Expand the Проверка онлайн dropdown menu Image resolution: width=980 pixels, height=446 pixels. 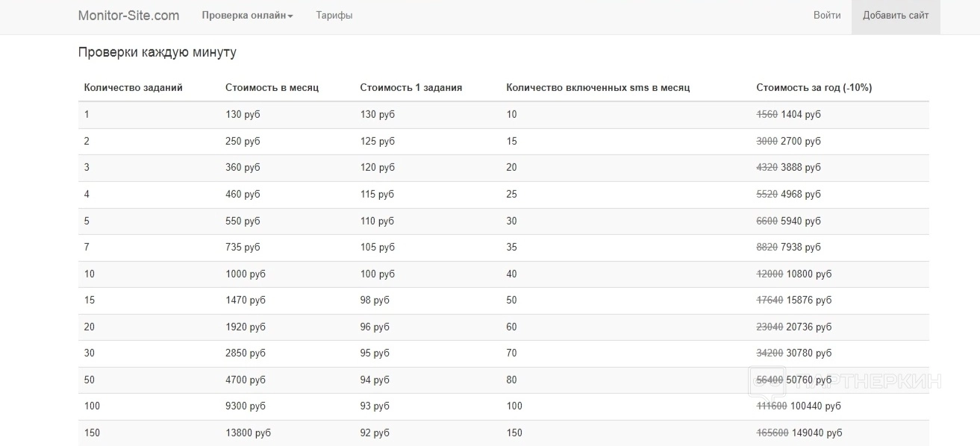(247, 16)
